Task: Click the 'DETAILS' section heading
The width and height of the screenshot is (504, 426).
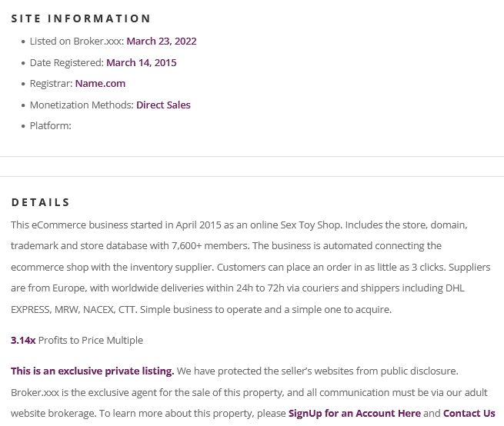Action: click(x=41, y=202)
